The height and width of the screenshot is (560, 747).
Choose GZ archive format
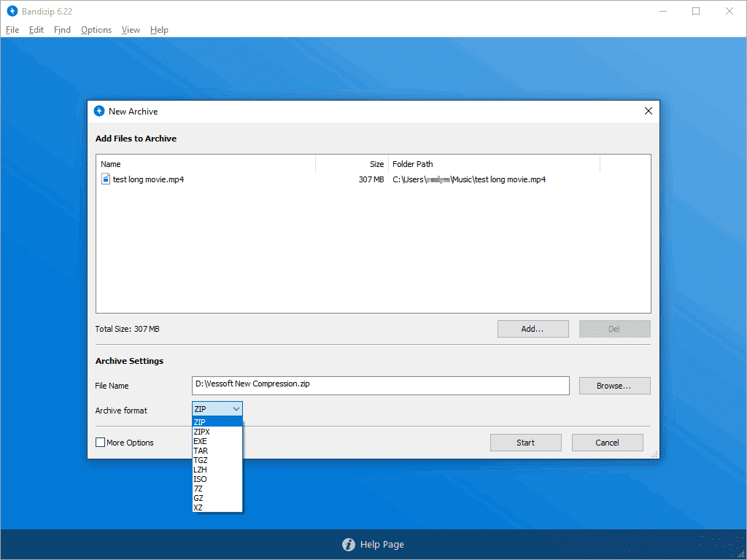(217, 498)
